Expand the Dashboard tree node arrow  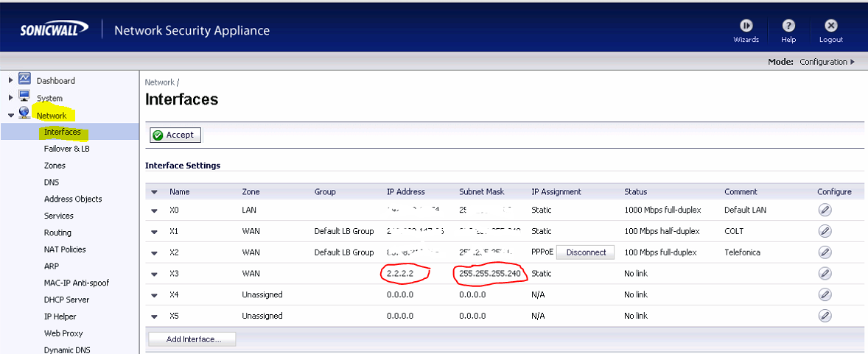10,80
